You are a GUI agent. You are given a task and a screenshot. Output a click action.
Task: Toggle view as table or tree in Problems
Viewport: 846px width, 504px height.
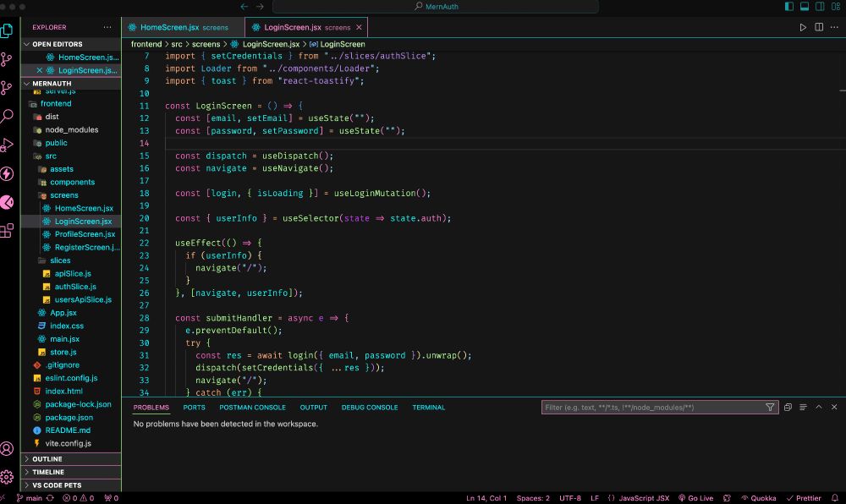[x=804, y=408]
